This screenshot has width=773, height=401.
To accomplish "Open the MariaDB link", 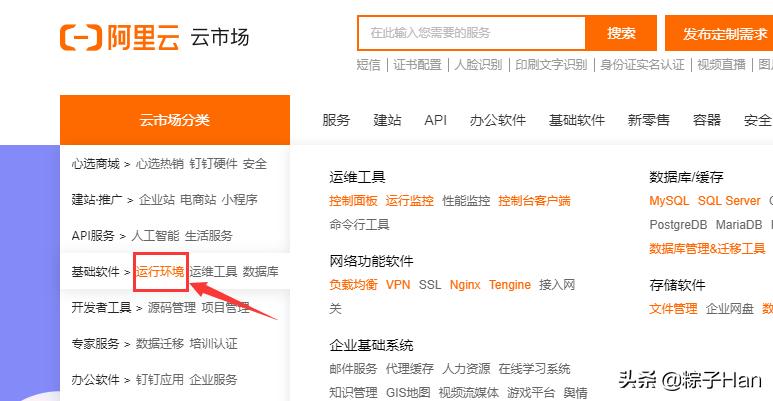I will click(x=739, y=225).
